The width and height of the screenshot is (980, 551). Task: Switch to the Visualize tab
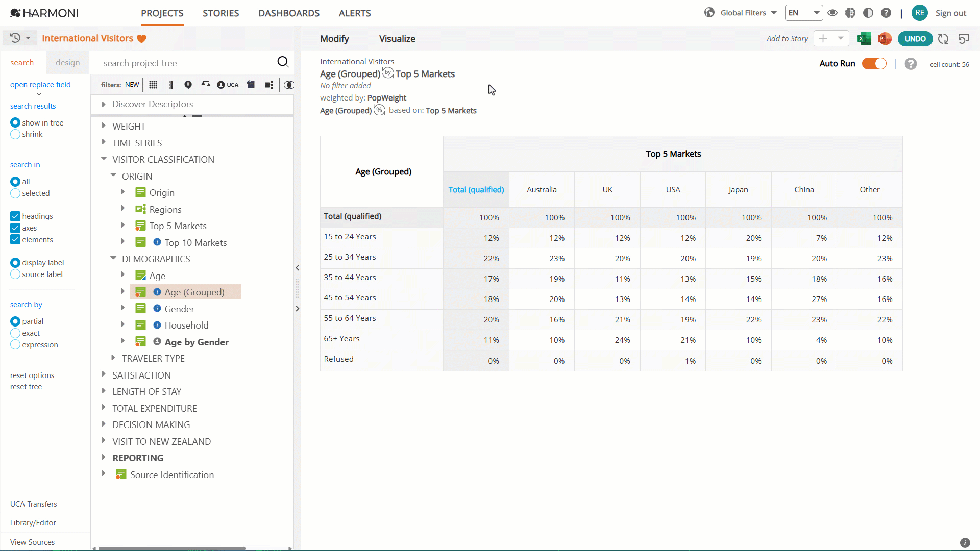click(397, 39)
